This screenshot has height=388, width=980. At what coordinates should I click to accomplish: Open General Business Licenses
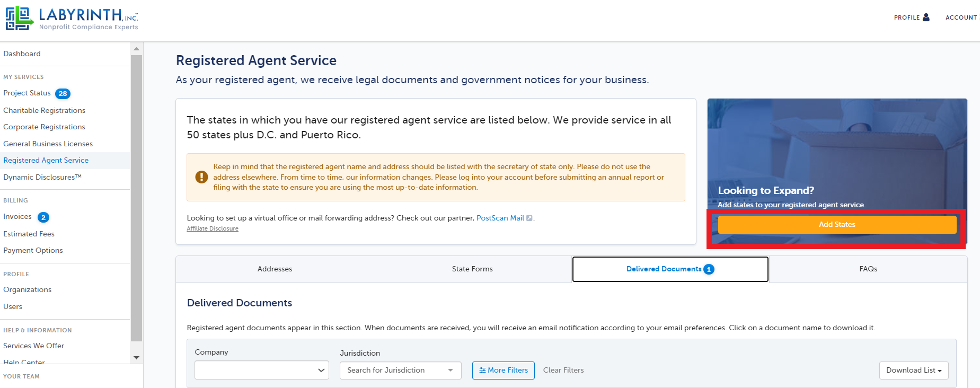[x=48, y=144]
